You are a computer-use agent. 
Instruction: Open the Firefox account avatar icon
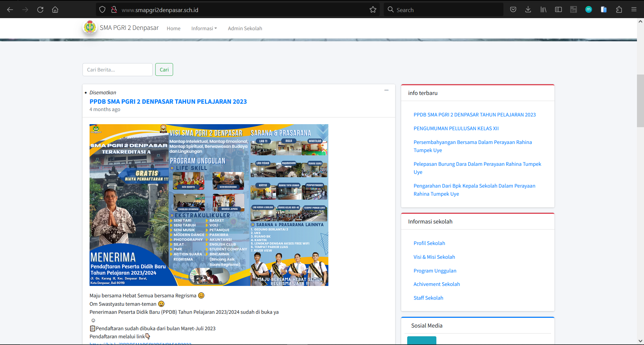point(589,9)
